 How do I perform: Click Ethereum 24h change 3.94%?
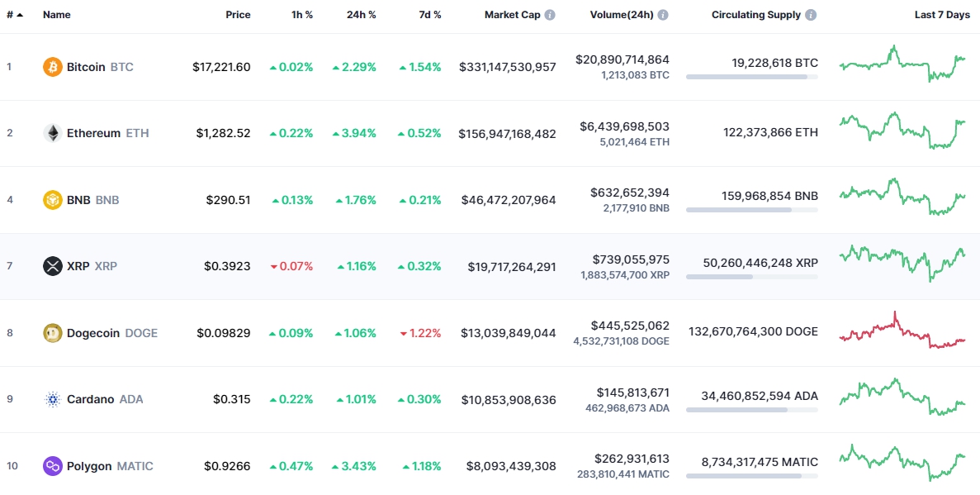(x=354, y=133)
